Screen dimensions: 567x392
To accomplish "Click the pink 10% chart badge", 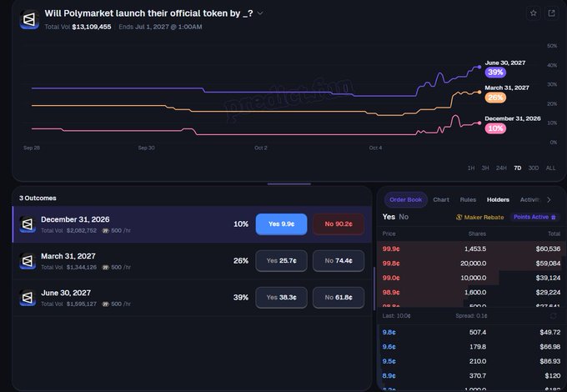I will (x=495, y=128).
